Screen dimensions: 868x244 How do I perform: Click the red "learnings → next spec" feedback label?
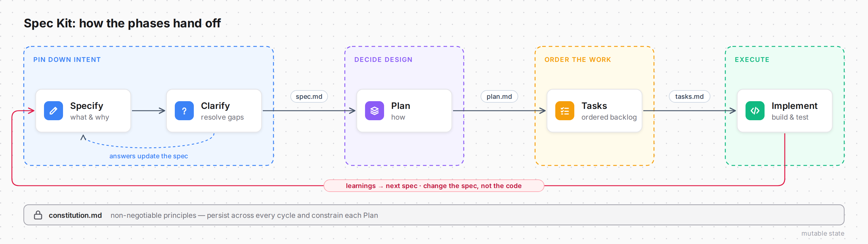(x=434, y=186)
